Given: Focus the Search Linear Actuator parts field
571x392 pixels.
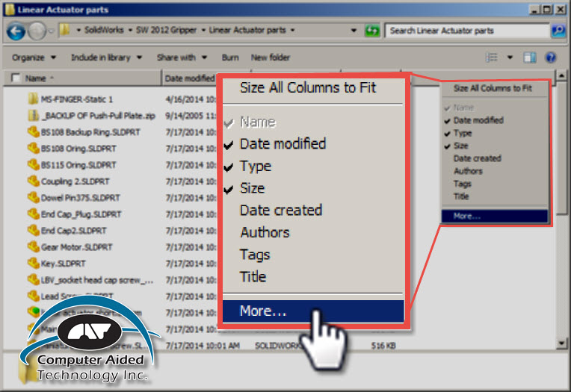Looking at the screenshot, I should click(466, 31).
